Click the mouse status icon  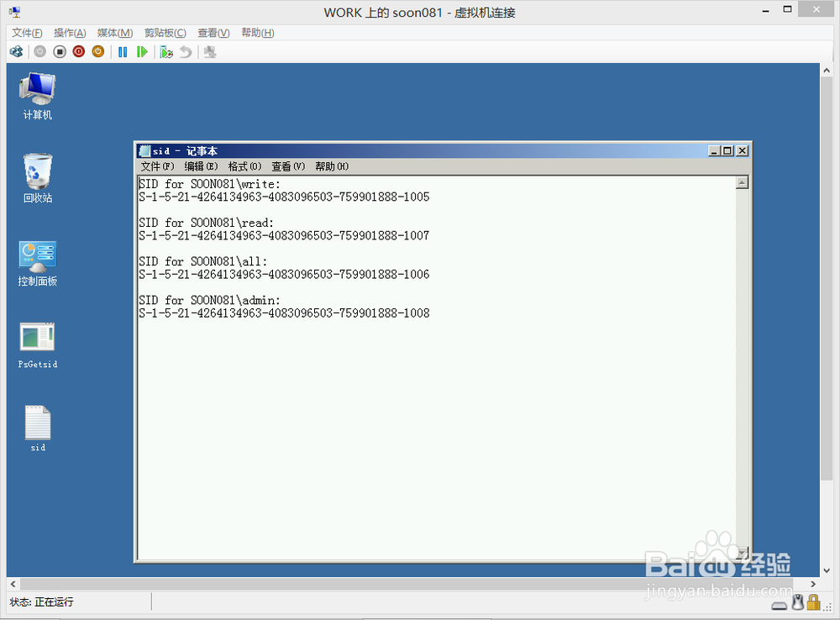click(798, 602)
